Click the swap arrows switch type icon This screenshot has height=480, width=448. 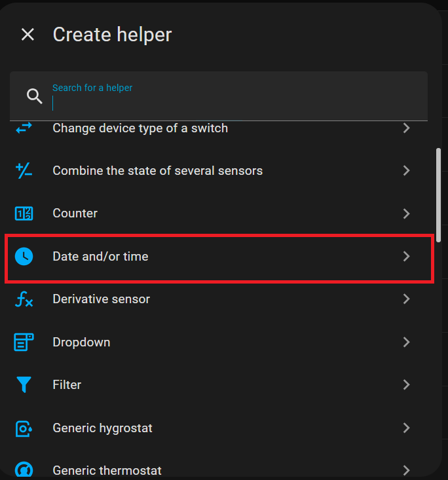24,128
